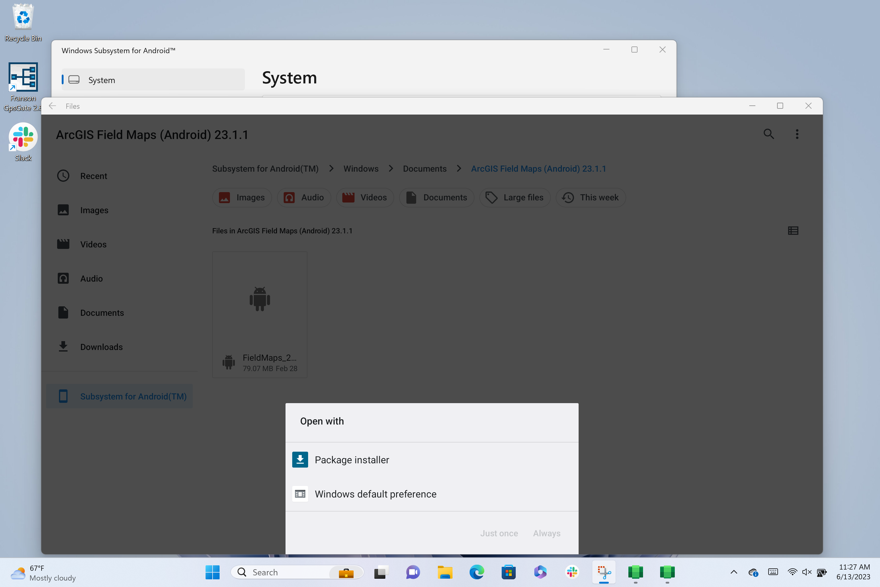Screen dimensions: 880x587
Task: Select the FieldMaps APK file thumbnail
Action: (260, 299)
